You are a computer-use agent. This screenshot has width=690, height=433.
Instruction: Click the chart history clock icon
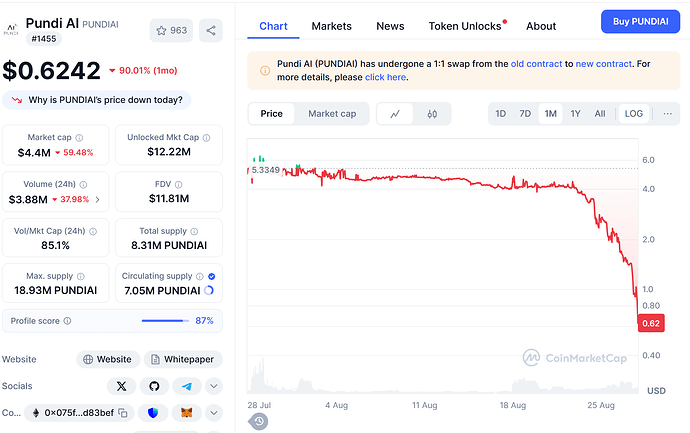[259, 422]
